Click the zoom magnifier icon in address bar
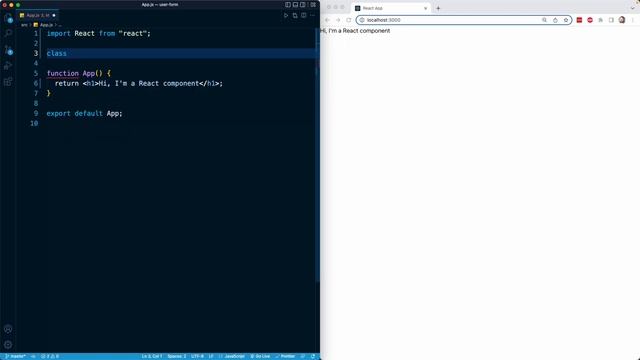640x360 pixels. point(544,20)
